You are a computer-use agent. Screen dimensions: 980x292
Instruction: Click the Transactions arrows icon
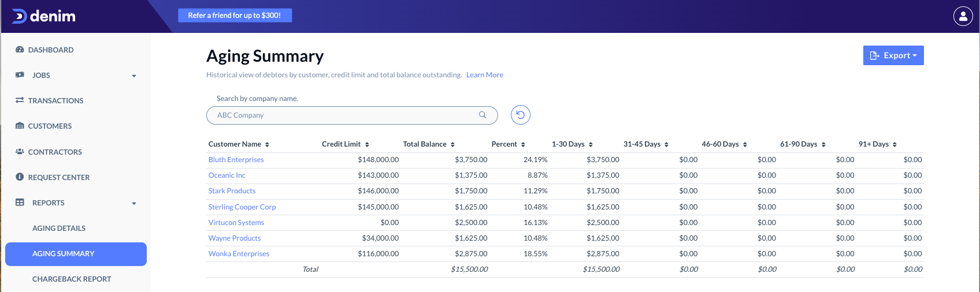point(20,100)
